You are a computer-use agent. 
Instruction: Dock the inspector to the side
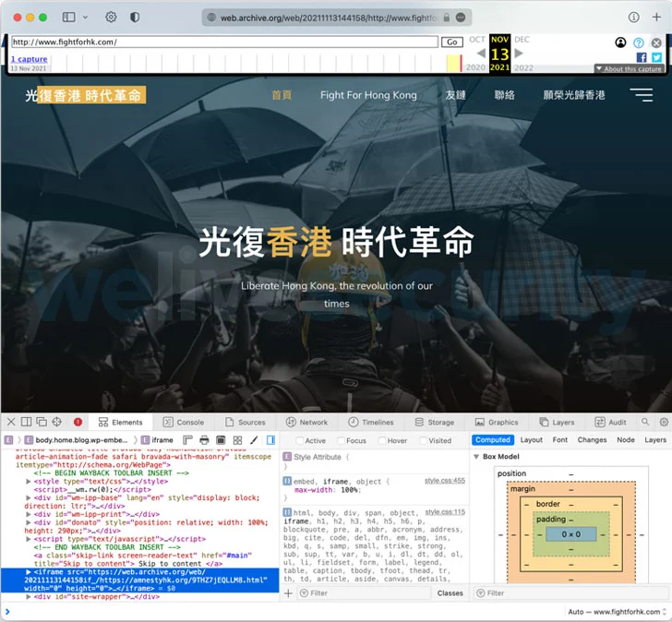[26, 422]
